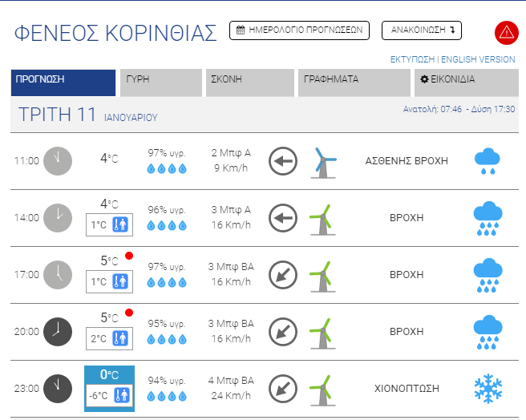Switch to ENGLISH VERSION
The width and height of the screenshot is (526, 420).
(478, 59)
